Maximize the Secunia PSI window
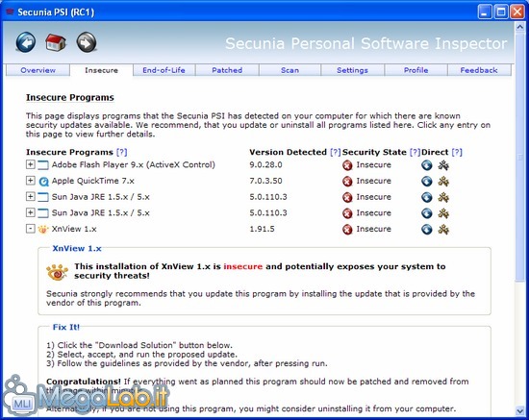 (501, 12)
